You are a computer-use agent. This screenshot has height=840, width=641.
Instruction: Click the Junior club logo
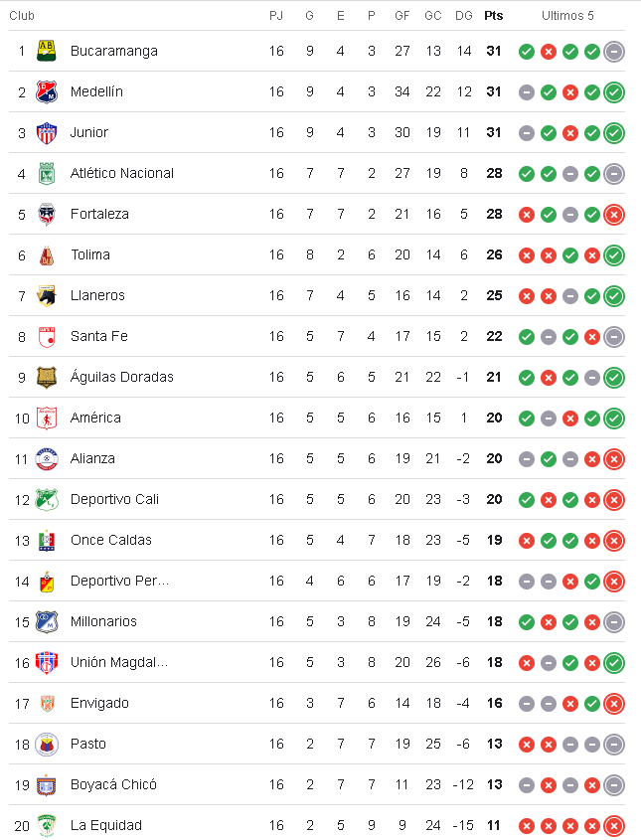[x=47, y=132]
